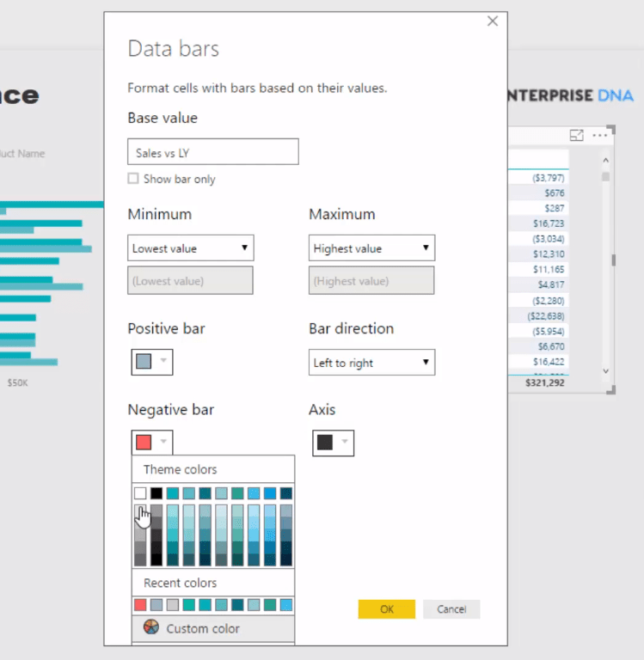This screenshot has width=644, height=660.
Task: Open More options ellipsis on table visual
Action: pos(599,135)
